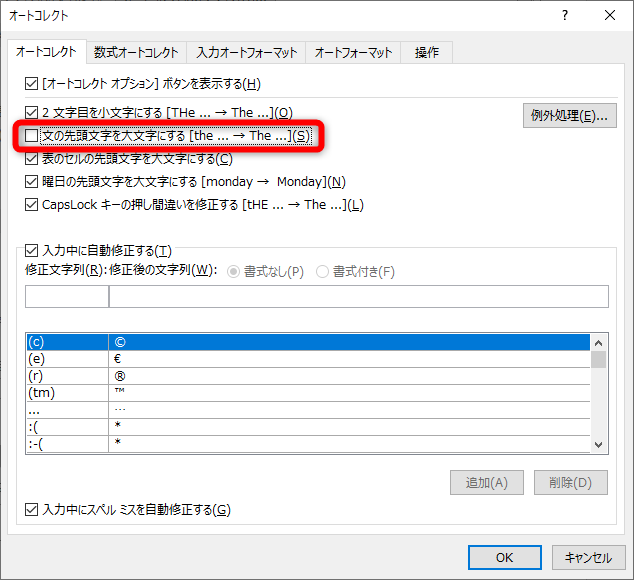Disable 入力中に自動修正する checkbox
Screen dimensions: 634x580
[x=32, y=250]
